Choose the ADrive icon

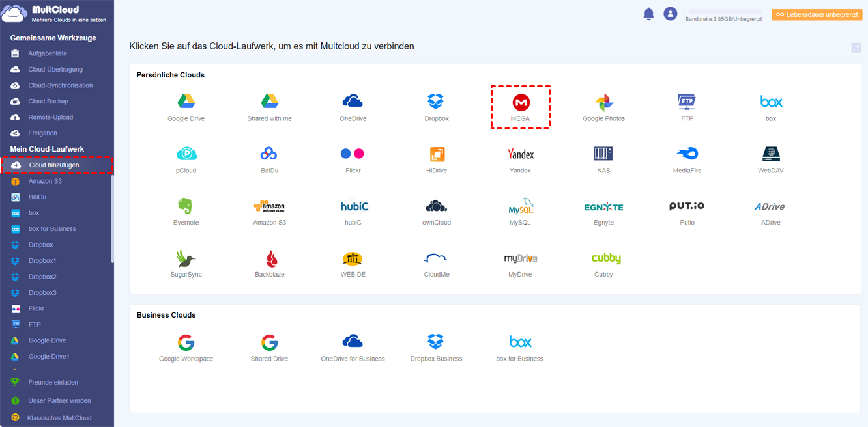coord(770,206)
